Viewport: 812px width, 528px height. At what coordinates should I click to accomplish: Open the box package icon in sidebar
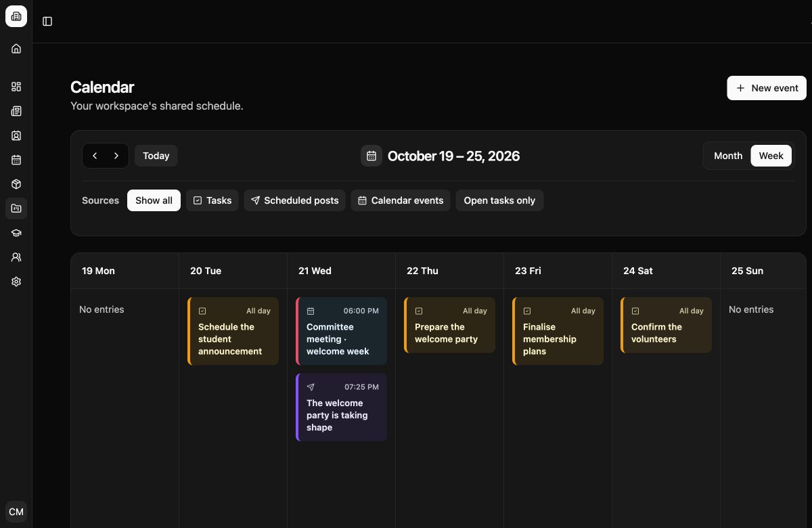16,184
